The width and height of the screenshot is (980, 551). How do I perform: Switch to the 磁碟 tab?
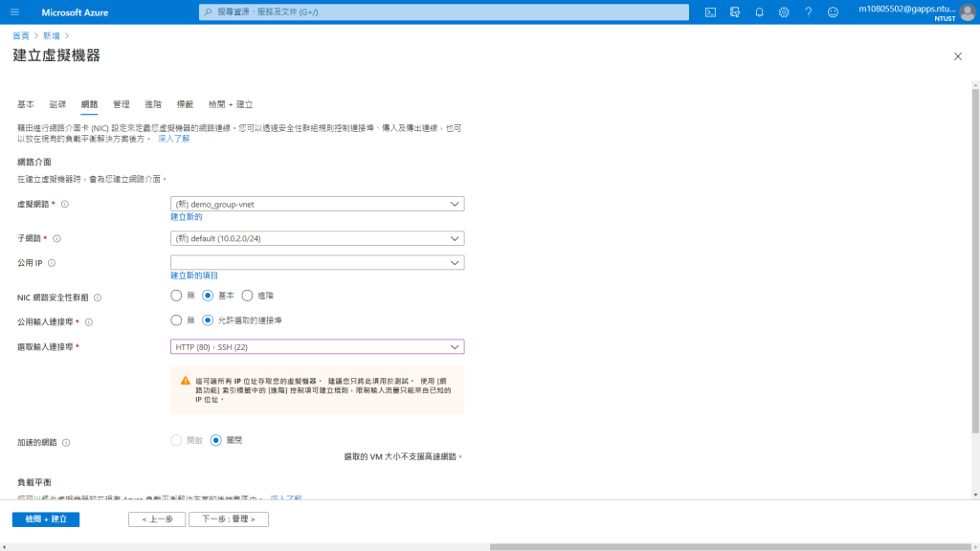[57, 104]
